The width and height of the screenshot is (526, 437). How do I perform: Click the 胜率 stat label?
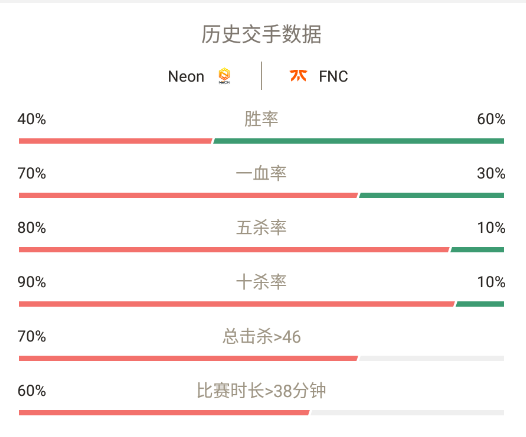[261, 119]
